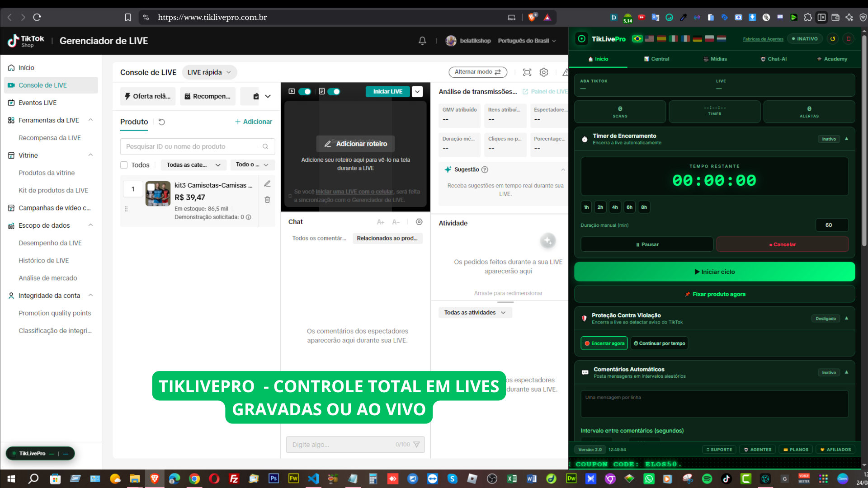Click Fixar produto agora button
Viewport: 868px width, 488px height.
714,294
